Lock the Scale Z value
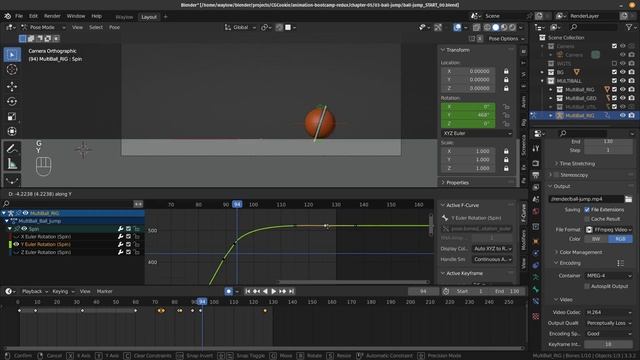The width and height of the screenshot is (640, 360). point(506,168)
